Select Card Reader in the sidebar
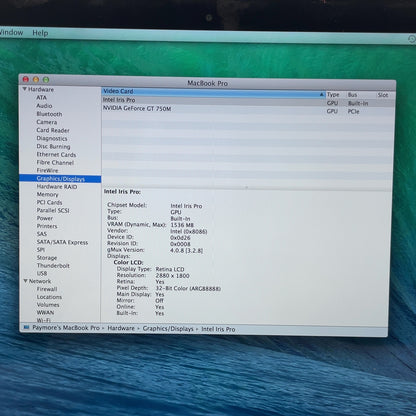416x416 pixels. click(53, 130)
